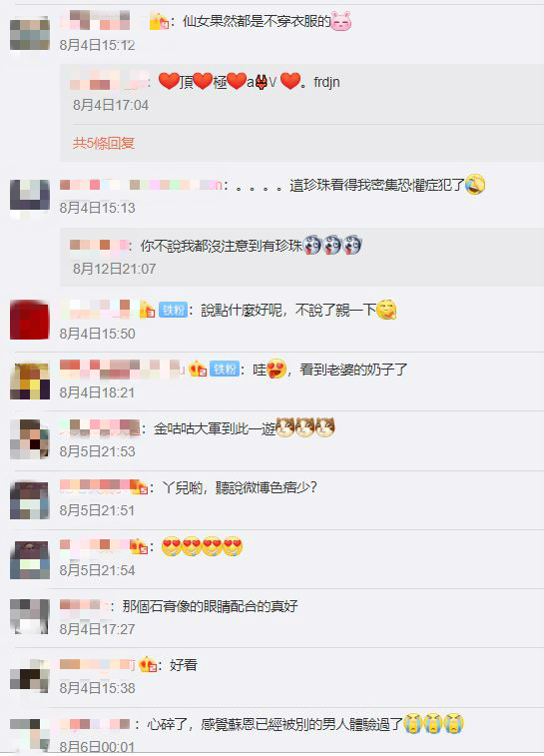Click the 铁粉 badge on the 15:50 comment
This screenshot has width=544, height=756.
[173, 310]
